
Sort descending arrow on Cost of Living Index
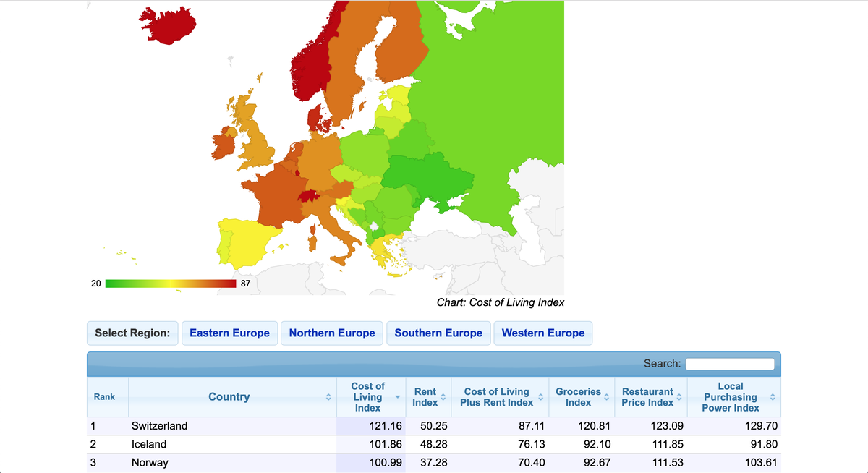397,397
